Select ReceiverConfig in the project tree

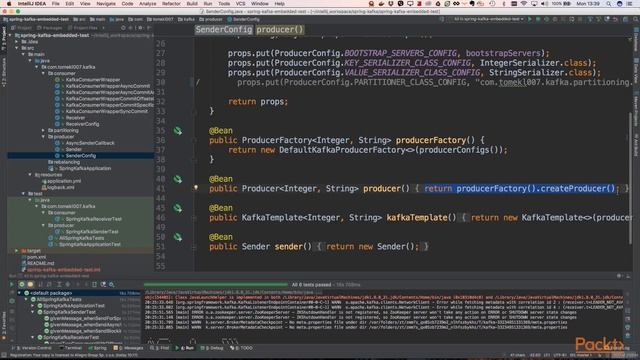(82, 124)
